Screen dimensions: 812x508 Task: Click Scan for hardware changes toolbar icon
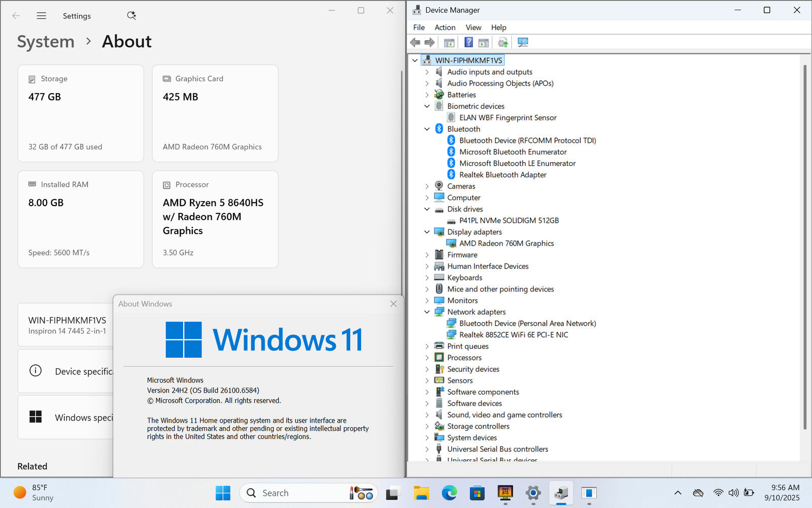[x=523, y=42]
